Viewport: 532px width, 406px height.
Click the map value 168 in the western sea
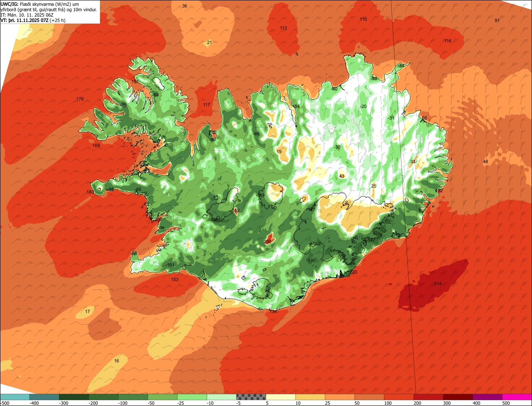tap(96, 146)
